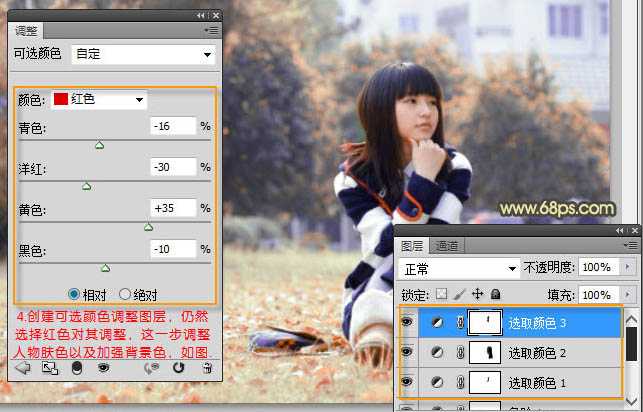Switch to the 图层 tab
Image resolution: width=643 pixels, height=412 pixels.
(x=412, y=246)
